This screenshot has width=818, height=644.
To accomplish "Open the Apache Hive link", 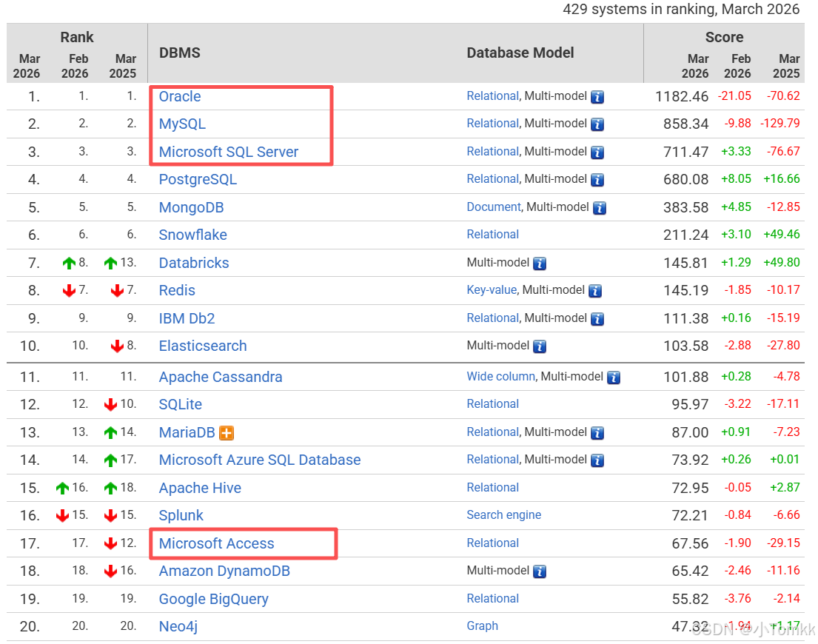I will (x=200, y=488).
